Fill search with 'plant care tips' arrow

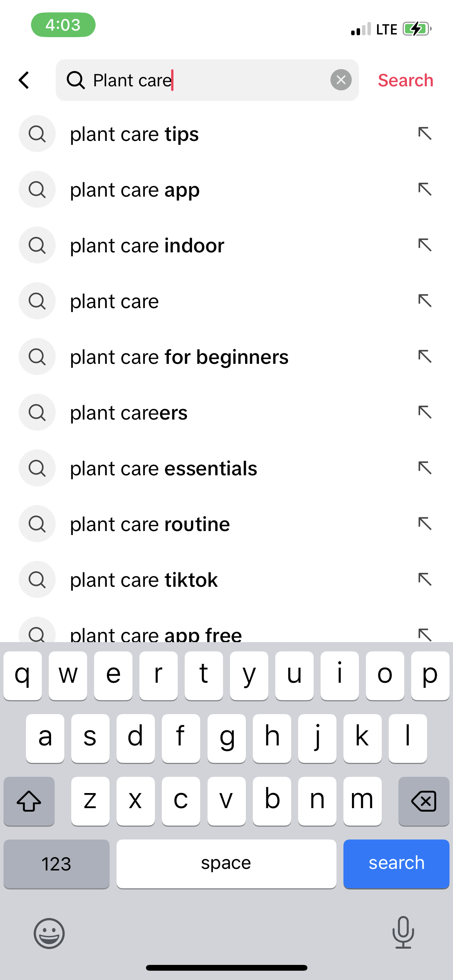(x=425, y=134)
